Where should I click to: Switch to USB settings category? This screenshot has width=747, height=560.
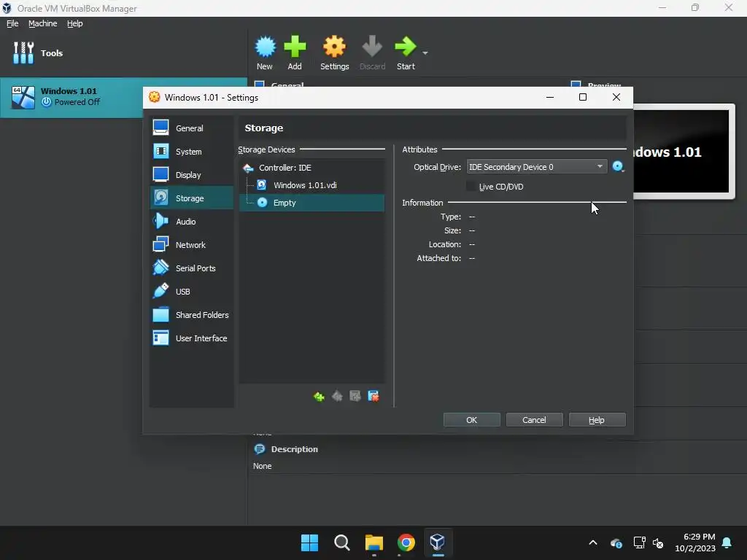click(192, 292)
